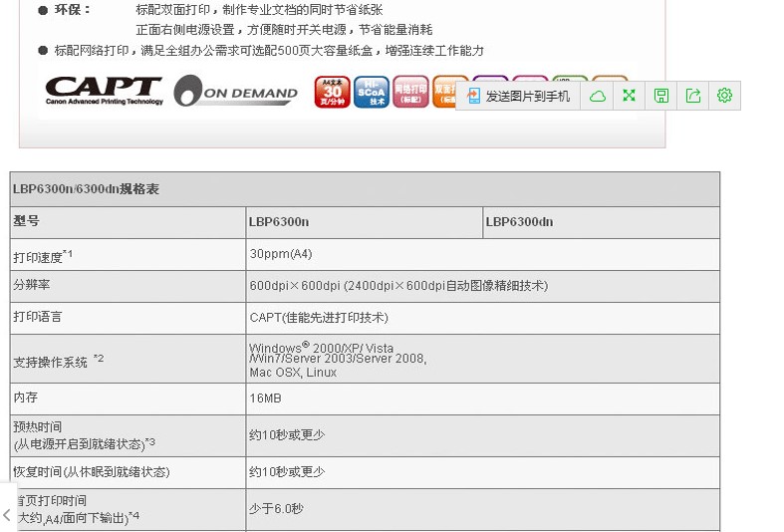
Task: Select the 首页打印时间 row label
Action: coord(78,509)
